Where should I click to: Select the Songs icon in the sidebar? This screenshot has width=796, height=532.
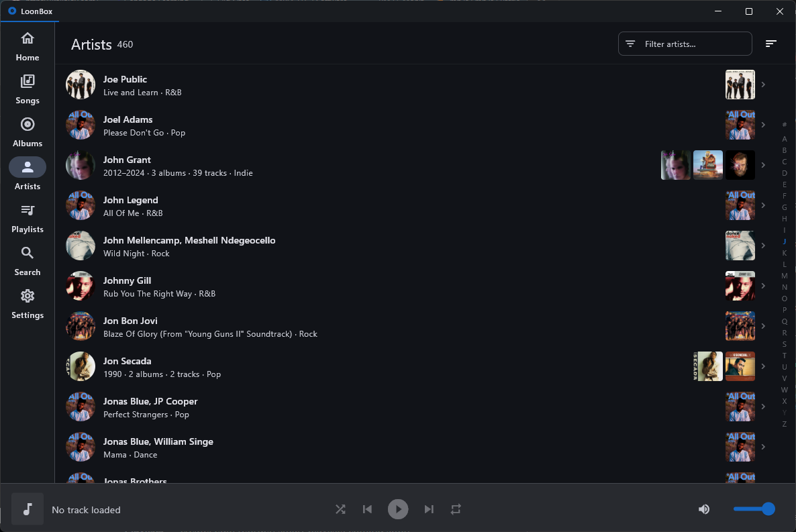click(x=27, y=87)
